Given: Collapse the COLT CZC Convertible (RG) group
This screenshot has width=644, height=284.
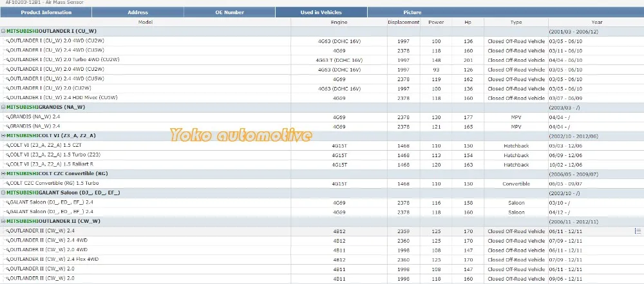Looking at the screenshot, I should pyautogui.click(x=3, y=174).
